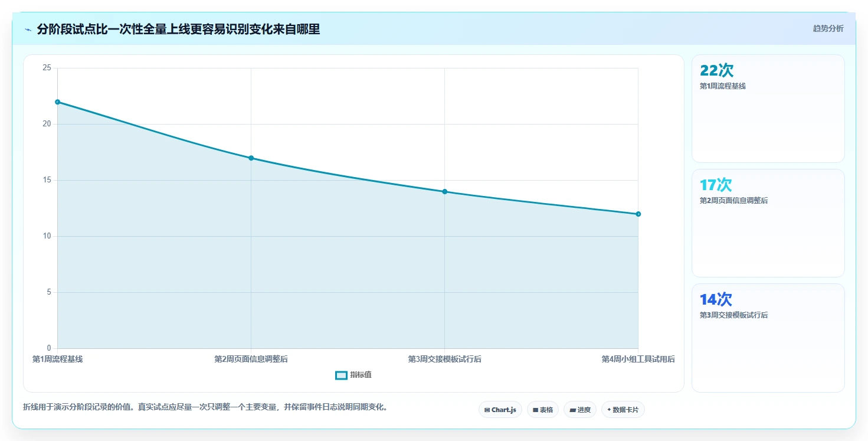
Task: Click the 表格 tag chip
Action: click(543, 410)
